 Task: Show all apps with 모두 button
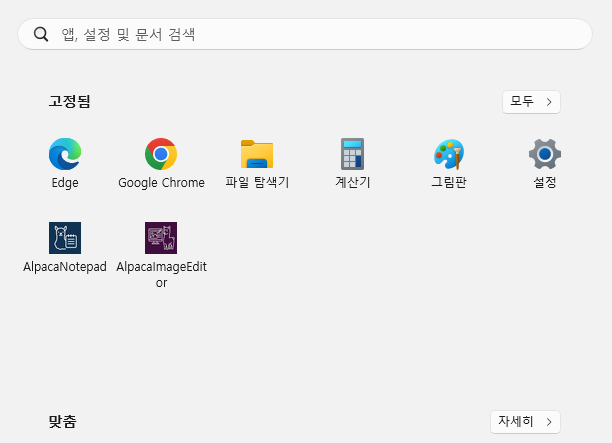(531, 102)
